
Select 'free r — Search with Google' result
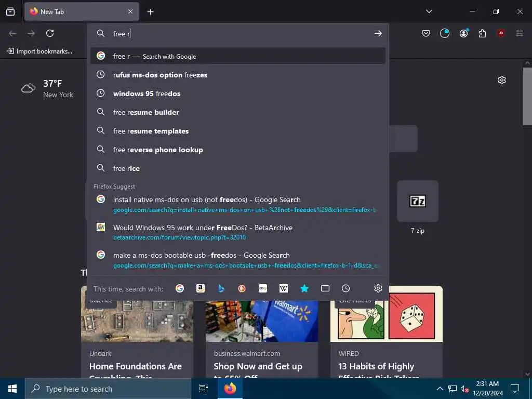238,56
